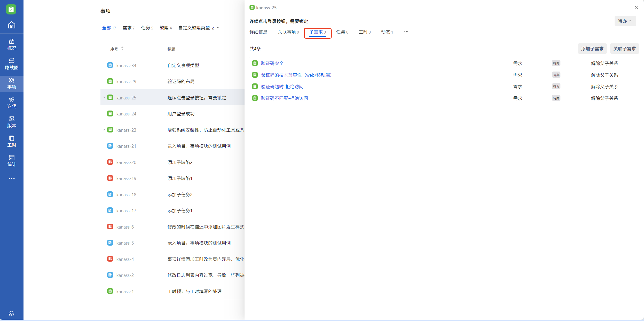Open the 待办 status dropdown
644x321 pixels.
[x=625, y=21]
